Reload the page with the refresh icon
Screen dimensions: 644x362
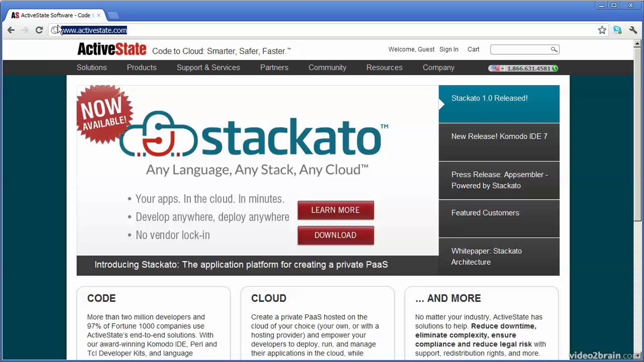click(39, 30)
